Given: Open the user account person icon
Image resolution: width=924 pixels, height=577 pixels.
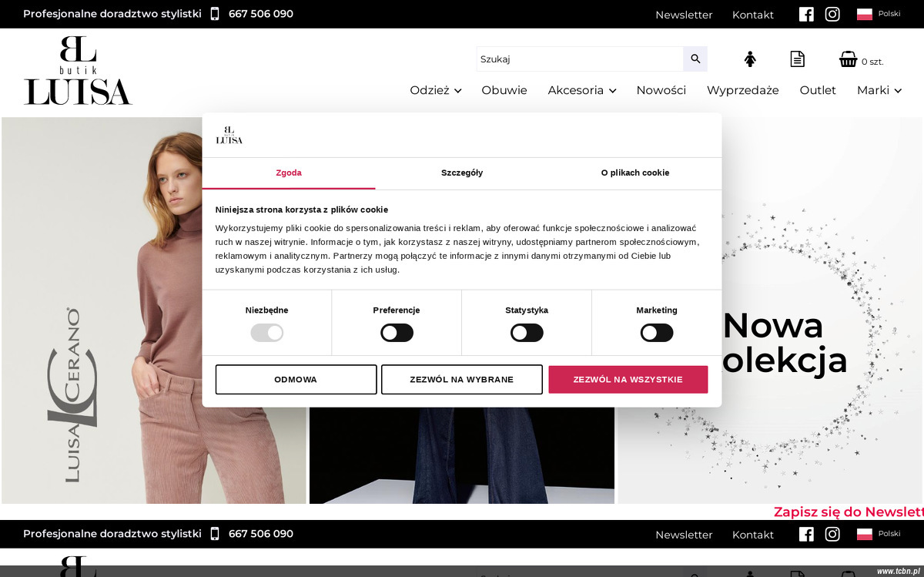Looking at the screenshot, I should coord(750,59).
